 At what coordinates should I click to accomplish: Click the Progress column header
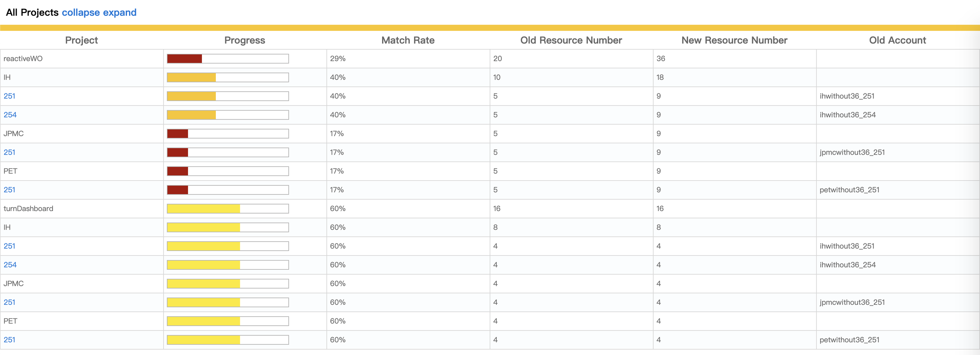click(x=245, y=40)
